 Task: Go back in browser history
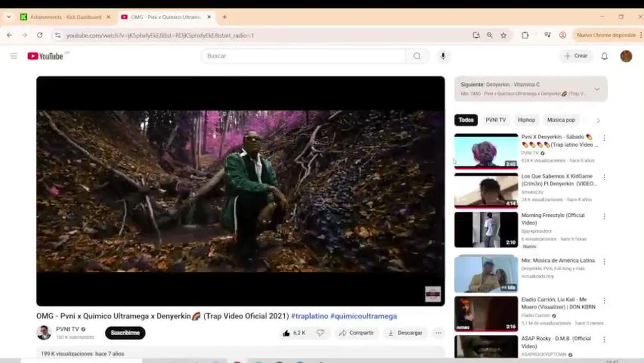[10, 35]
